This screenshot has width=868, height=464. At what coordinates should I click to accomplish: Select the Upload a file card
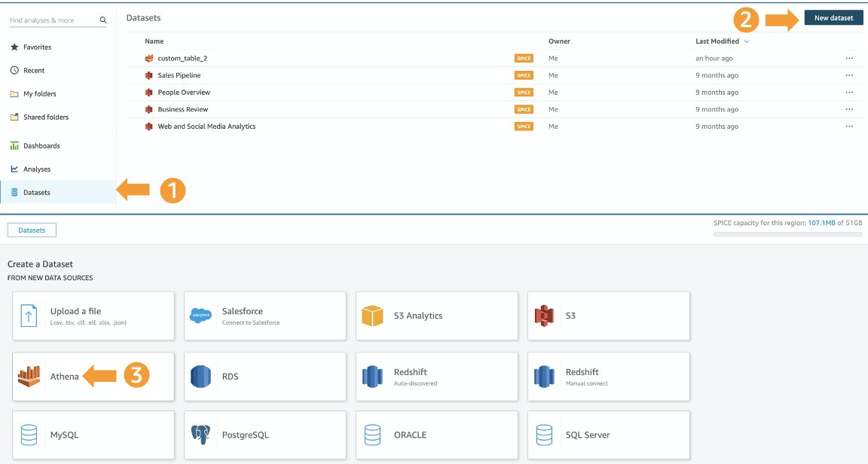click(x=93, y=316)
